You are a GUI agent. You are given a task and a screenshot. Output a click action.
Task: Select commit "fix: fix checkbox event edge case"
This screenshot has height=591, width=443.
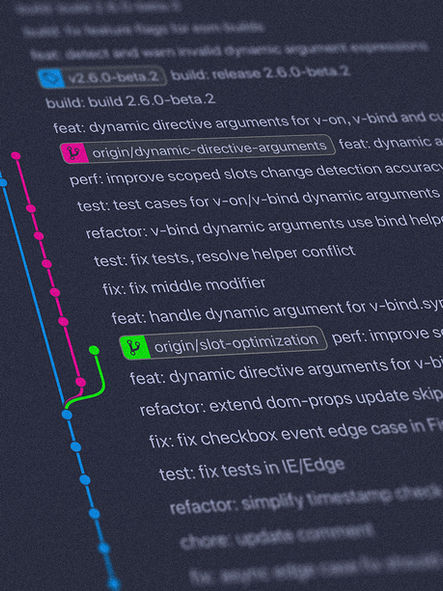[x=296, y=433]
